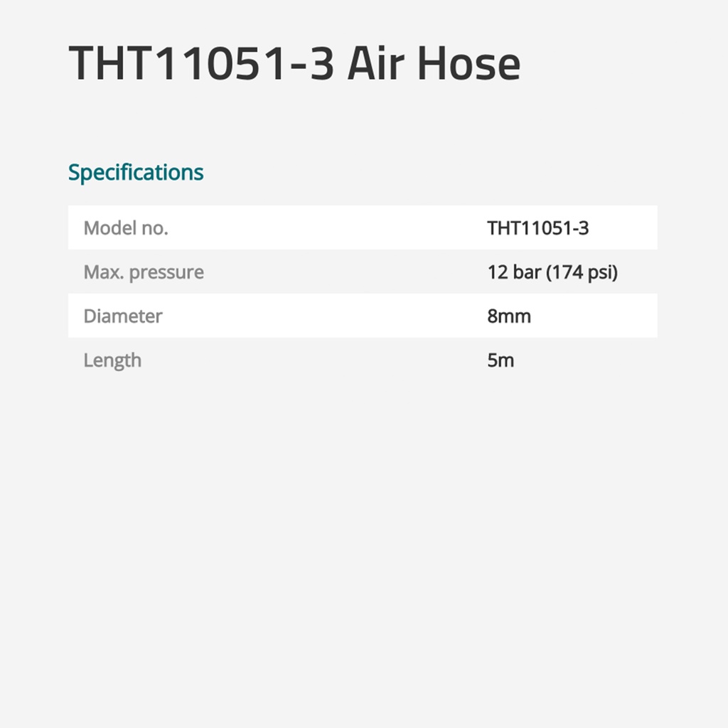Select the Length row label
The width and height of the screenshot is (728, 728).
point(112,360)
